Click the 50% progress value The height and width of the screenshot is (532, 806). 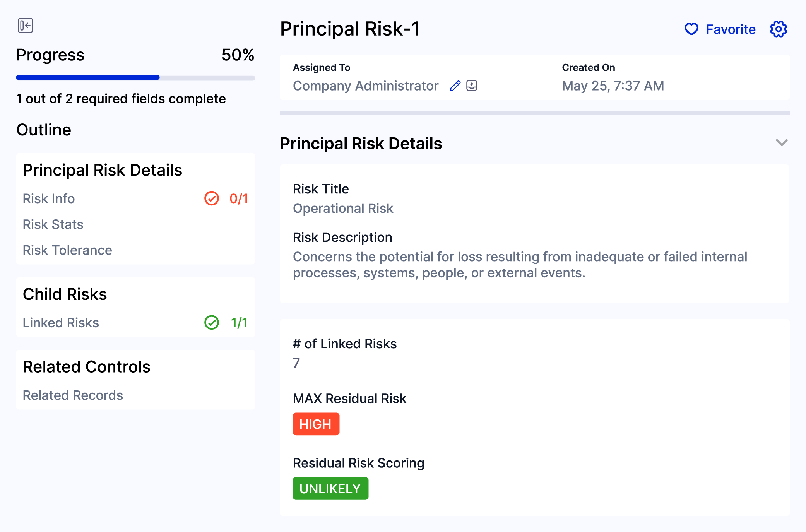point(238,55)
